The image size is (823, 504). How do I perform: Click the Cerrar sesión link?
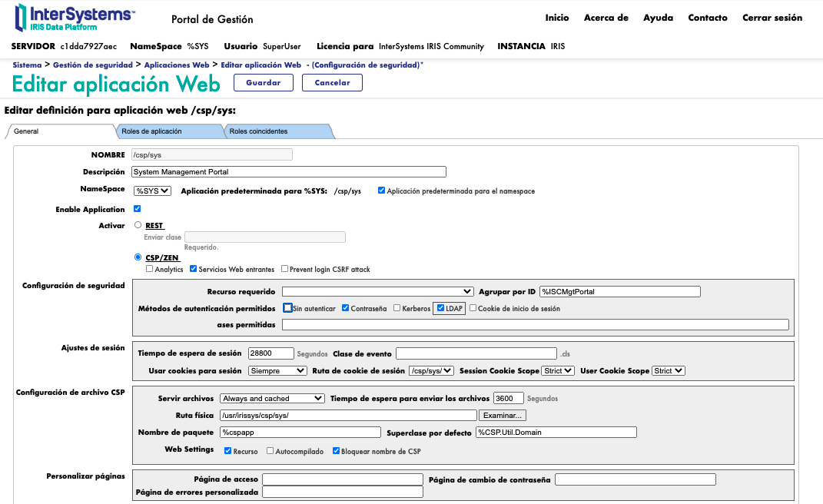click(772, 18)
